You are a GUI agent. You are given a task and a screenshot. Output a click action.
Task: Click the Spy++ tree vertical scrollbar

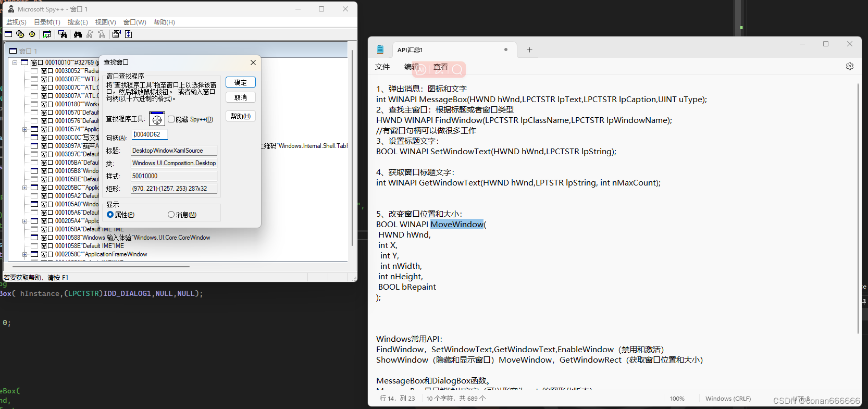(352, 148)
